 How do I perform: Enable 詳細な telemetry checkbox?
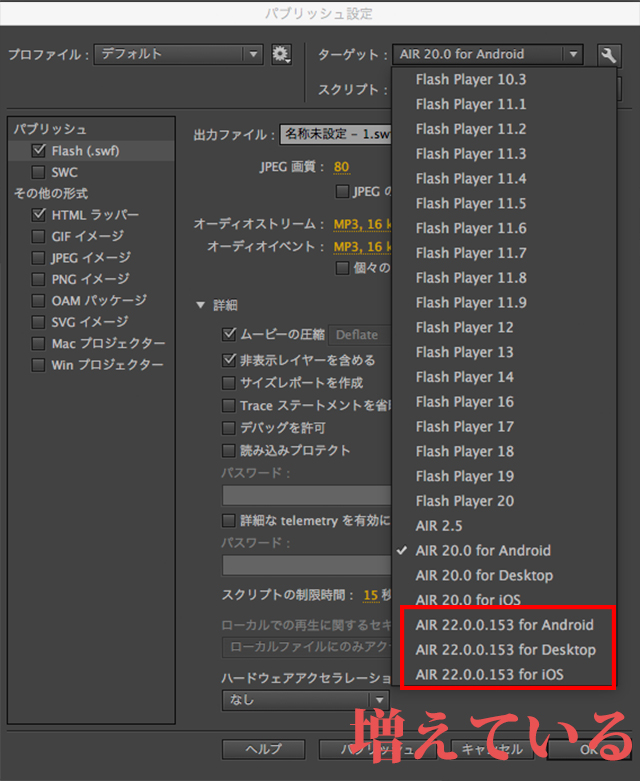229,521
